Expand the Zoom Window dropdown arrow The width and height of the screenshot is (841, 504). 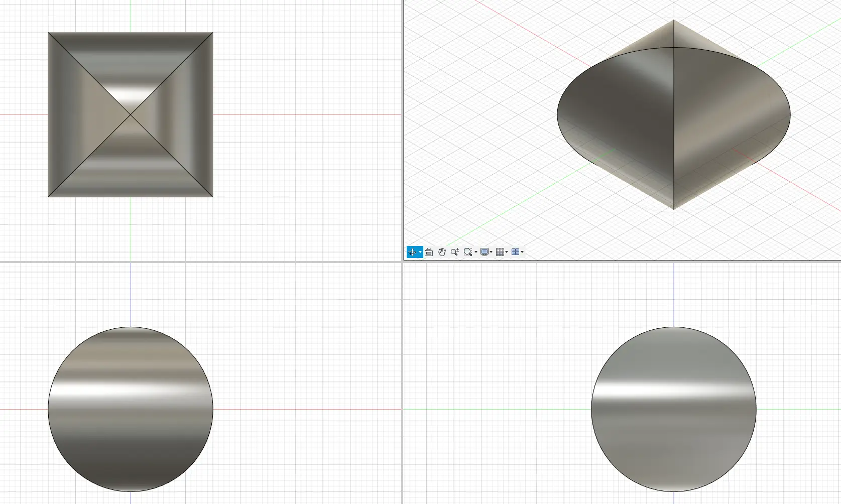(476, 252)
